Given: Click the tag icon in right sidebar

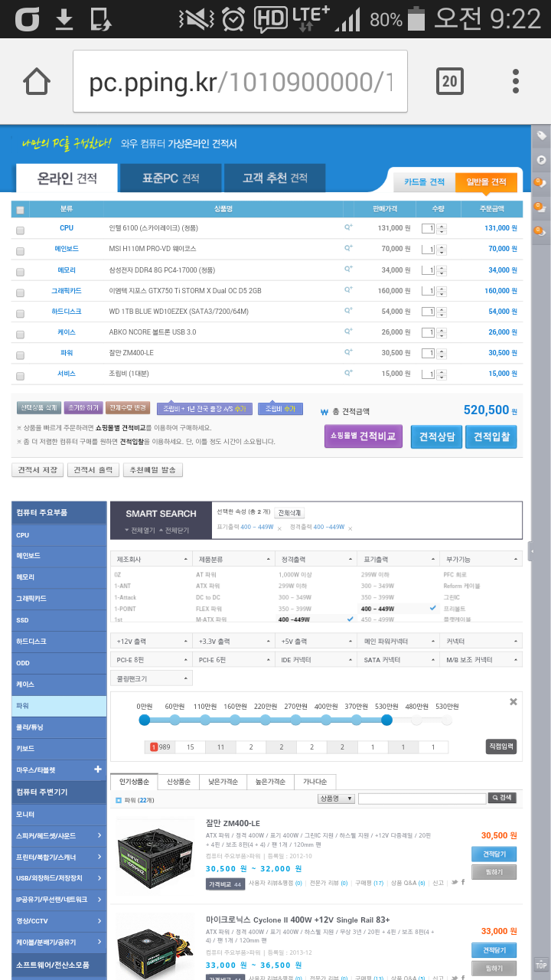Looking at the screenshot, I should (541, 136).
